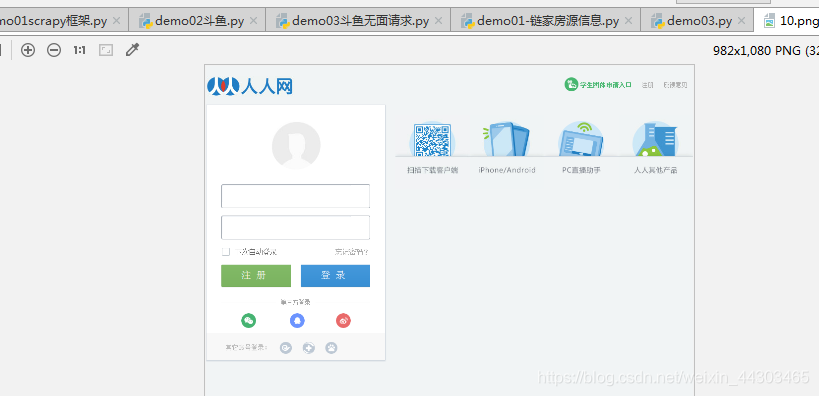Click the gray paw-print login icon

point(331,347)
